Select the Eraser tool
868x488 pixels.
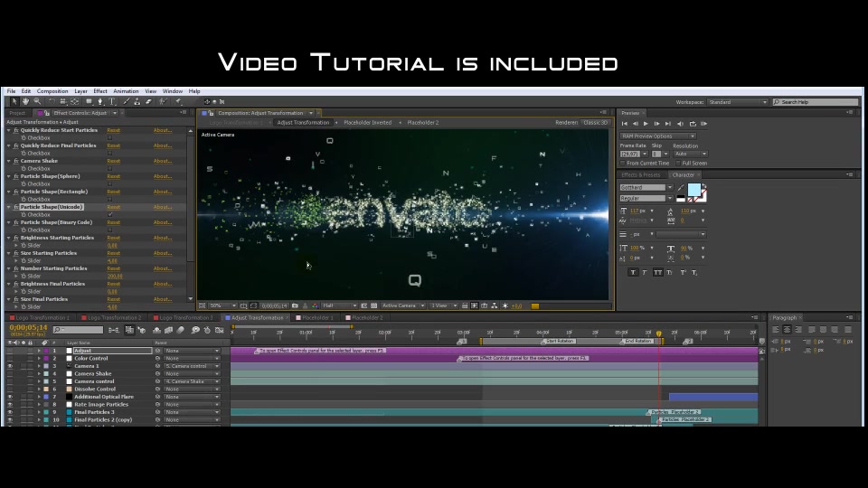[149, 102]
